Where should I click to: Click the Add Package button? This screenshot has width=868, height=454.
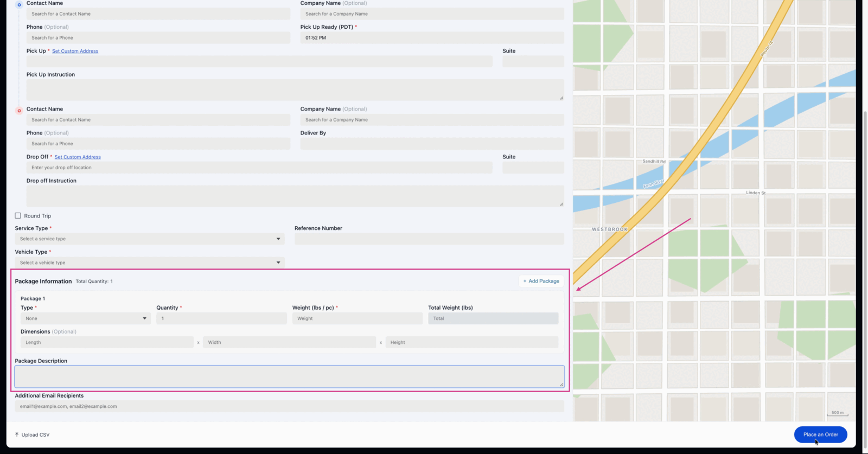(x=541, y=281)
